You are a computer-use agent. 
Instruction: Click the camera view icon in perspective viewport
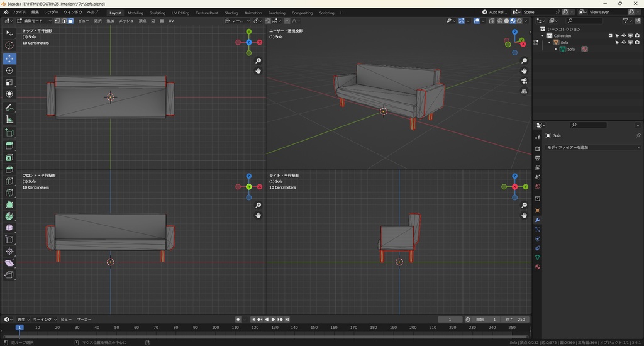coord(524,81)
